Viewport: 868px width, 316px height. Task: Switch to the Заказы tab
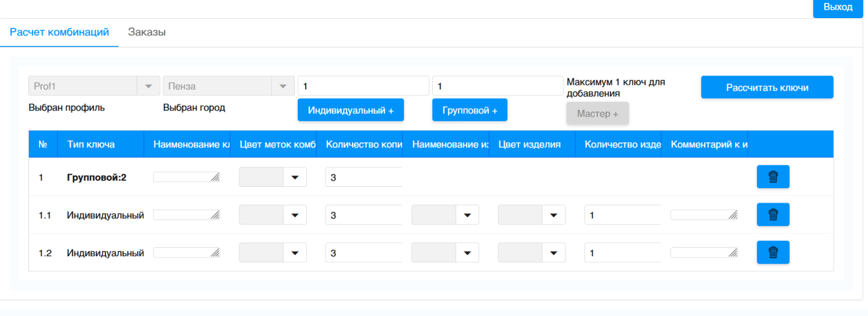point(146,33)
